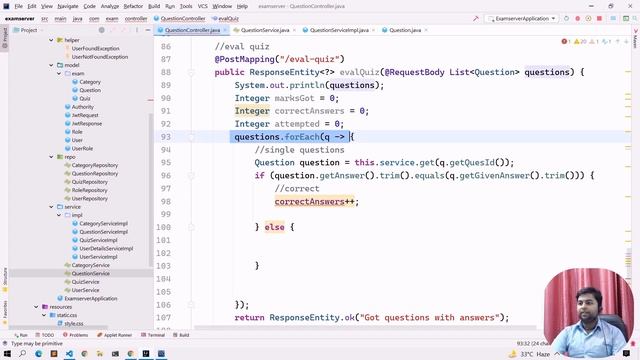The height and width of the screenshot is (360, 640).
Task: Open the File menu
Action: click(x=19, y=6)
